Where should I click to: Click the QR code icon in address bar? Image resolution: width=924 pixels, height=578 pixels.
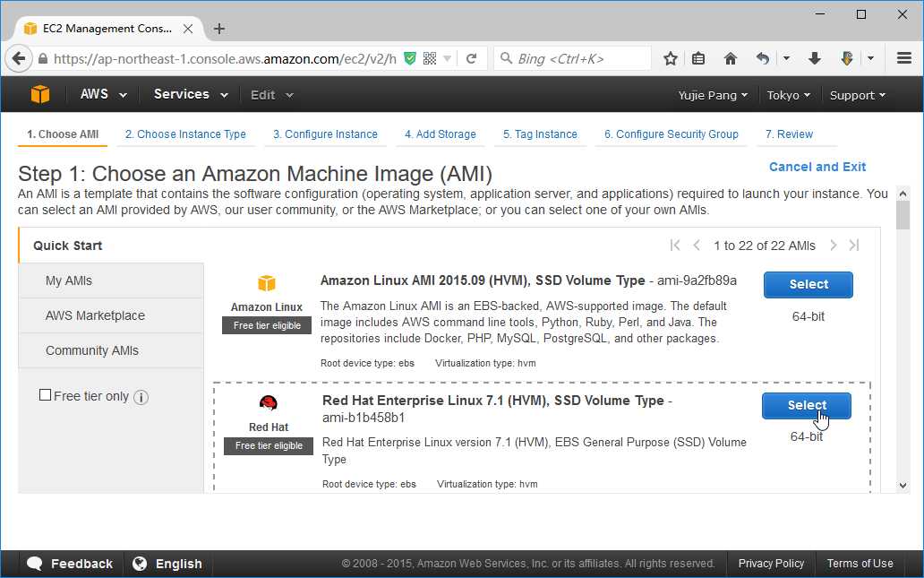pyautogui.click(x=430, y=58)
